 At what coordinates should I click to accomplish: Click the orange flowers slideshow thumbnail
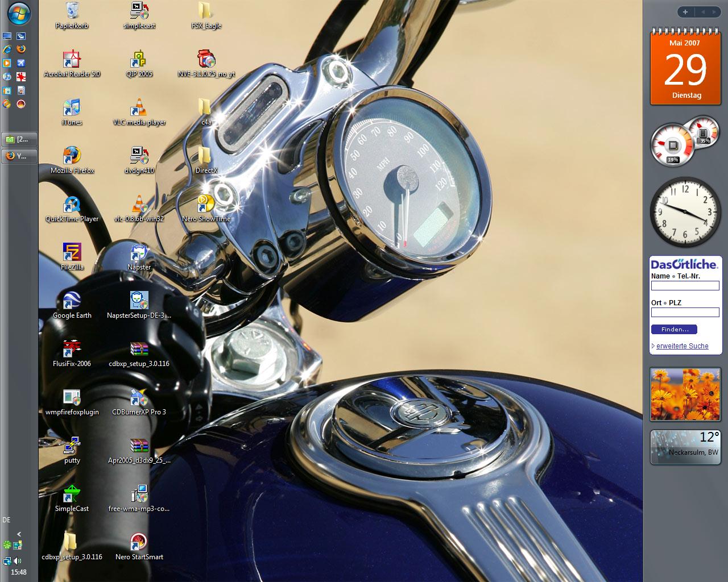pos(686,394)
